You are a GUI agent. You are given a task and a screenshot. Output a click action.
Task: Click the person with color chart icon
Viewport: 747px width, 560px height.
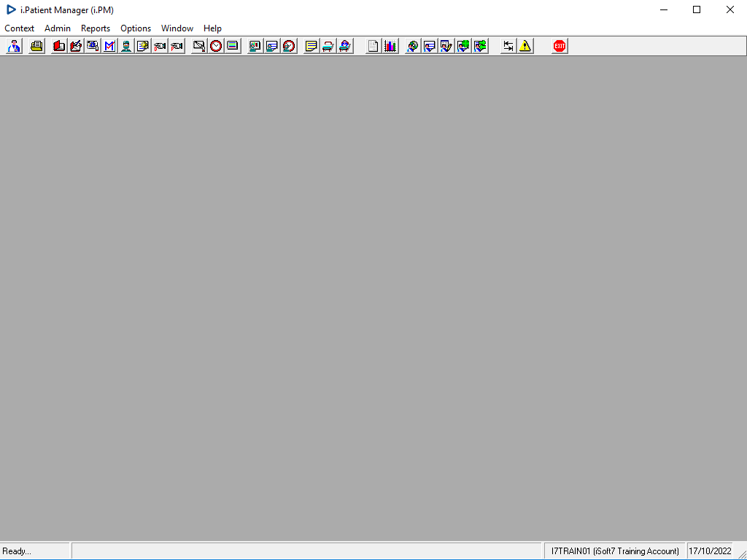[255, 46]
